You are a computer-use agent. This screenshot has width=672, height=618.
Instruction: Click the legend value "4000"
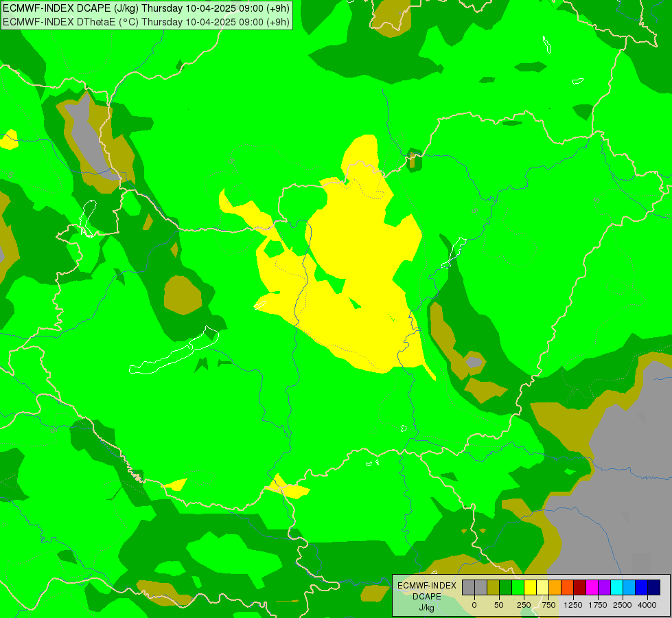click(647, 605)
